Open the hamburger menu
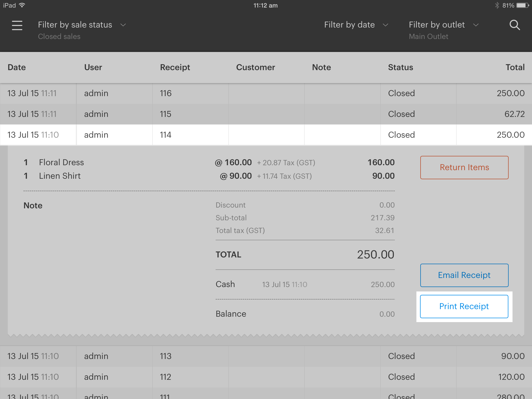The height and width of the screenshot is (399, 532). point(17,25)
